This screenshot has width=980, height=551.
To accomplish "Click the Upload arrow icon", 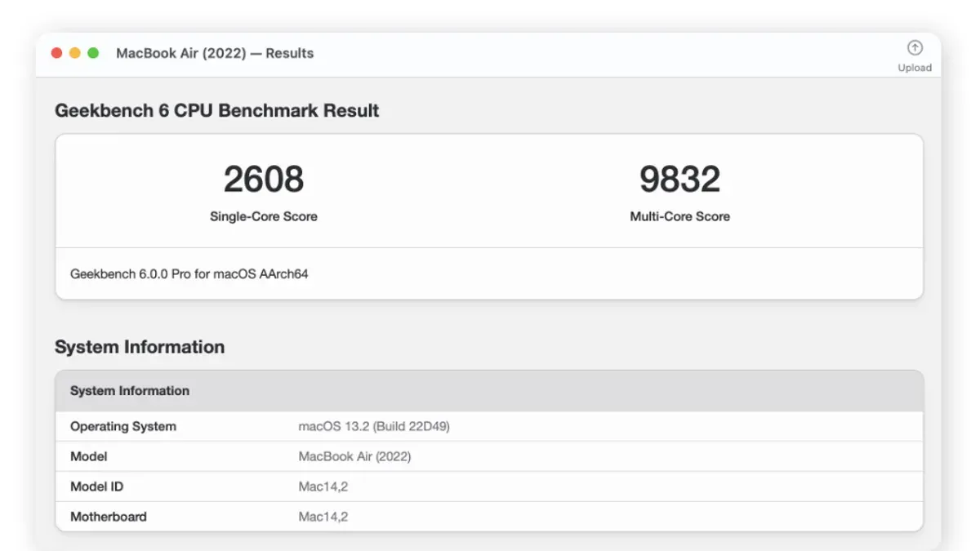I will 915,48.
